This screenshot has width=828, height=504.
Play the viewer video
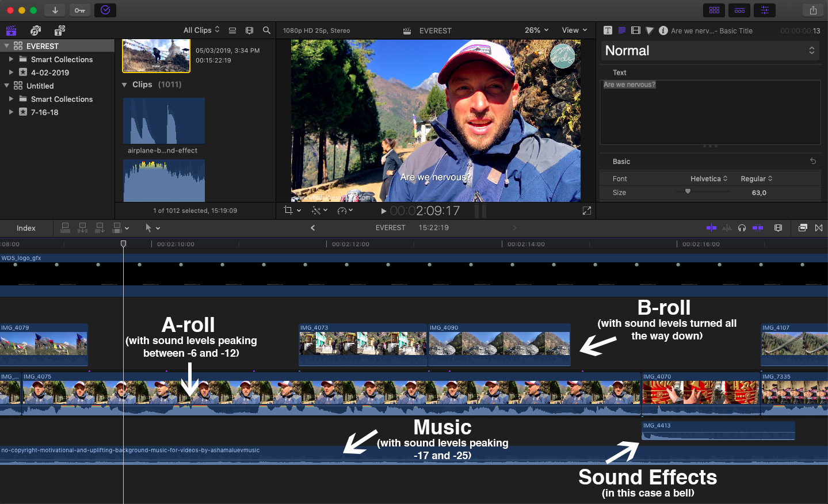pos(384,211)
